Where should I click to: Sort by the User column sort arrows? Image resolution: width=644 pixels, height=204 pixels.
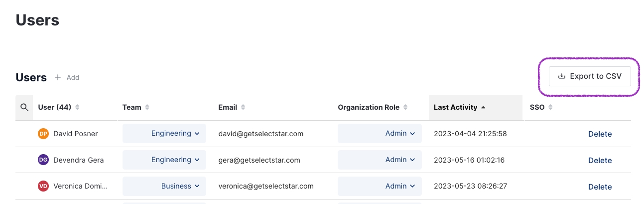[77, 107]
